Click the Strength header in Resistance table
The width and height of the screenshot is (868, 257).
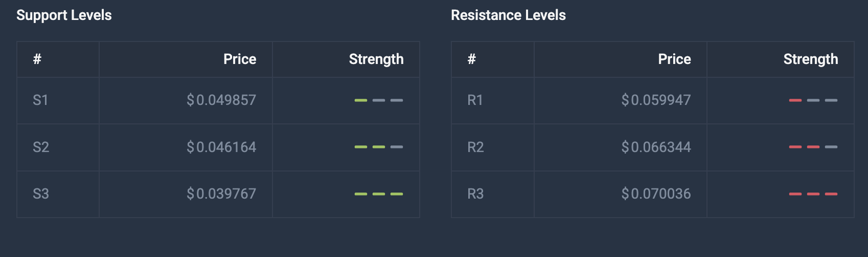(811, 59)
